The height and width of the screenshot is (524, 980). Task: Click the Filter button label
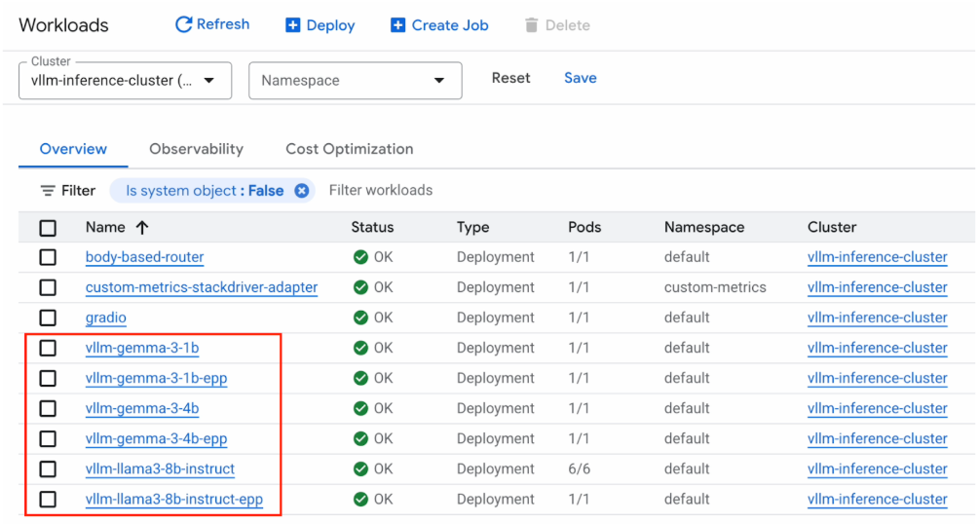click(x=78, y=191)
